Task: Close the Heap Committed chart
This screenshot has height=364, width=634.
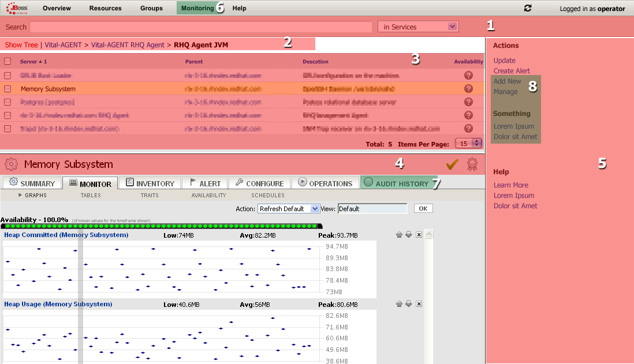Action: click(419, 235)
